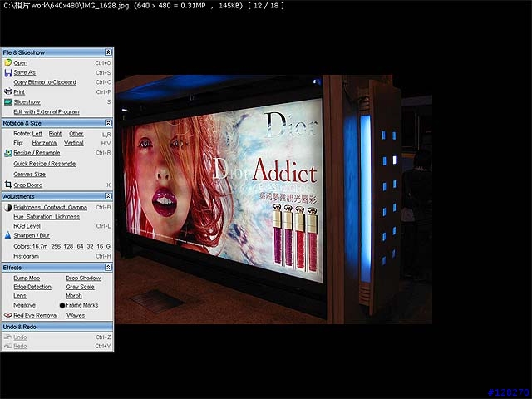The width and height of the screenshot is (532, 399).
Task: Open Brightness Contrast Gamma adjustment
Action: (50, 207)
